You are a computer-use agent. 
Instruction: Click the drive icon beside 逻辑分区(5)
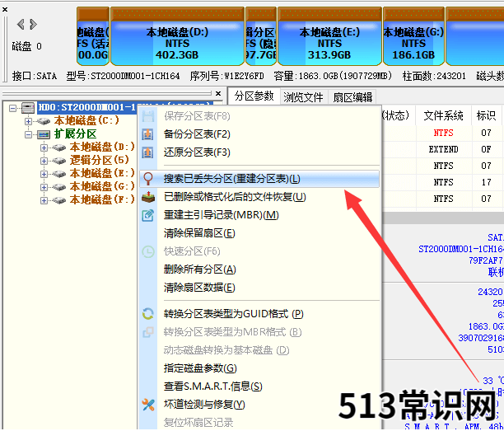coord(59,161)
